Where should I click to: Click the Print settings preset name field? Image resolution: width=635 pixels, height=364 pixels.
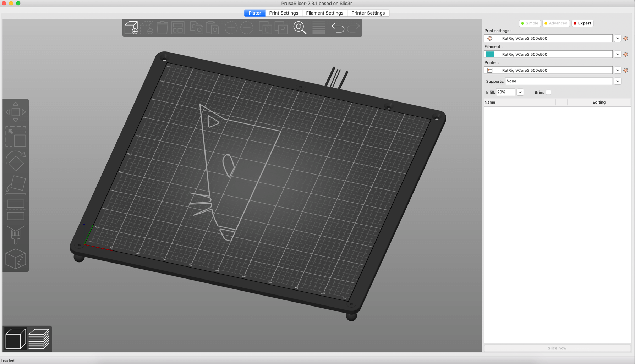coord(548,38)
